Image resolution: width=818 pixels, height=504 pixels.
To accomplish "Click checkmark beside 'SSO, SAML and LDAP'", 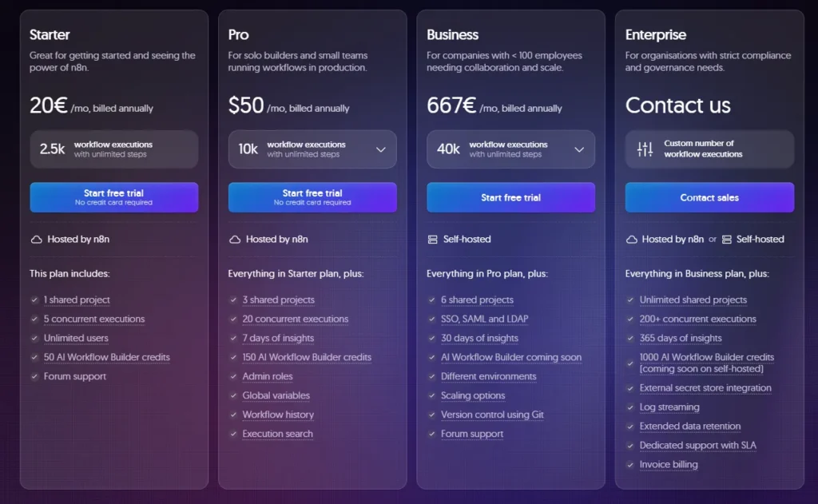I will tap(432, 319).
